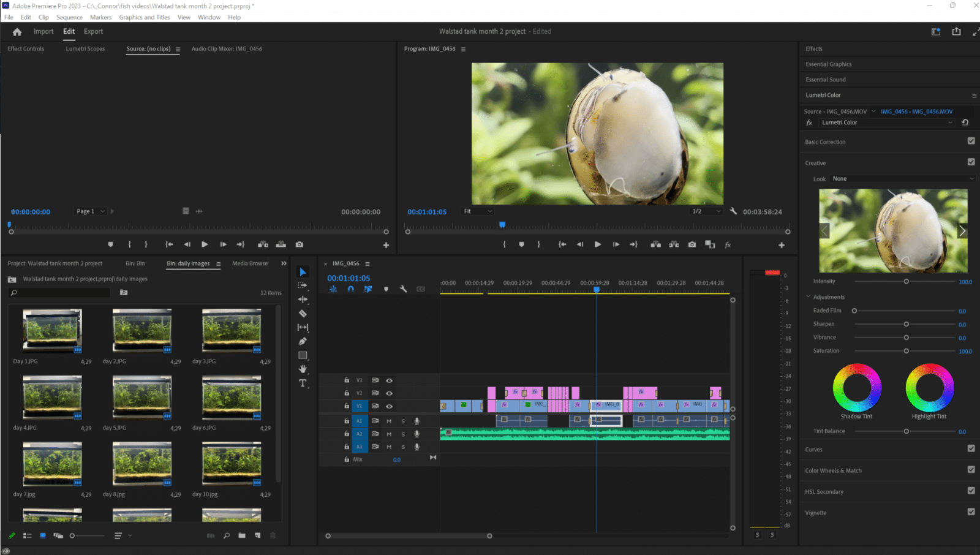The width and height of the screenshot is (980, 555).
Task: Open the Fit zoom level dropdown
Action: click(478, 211)
